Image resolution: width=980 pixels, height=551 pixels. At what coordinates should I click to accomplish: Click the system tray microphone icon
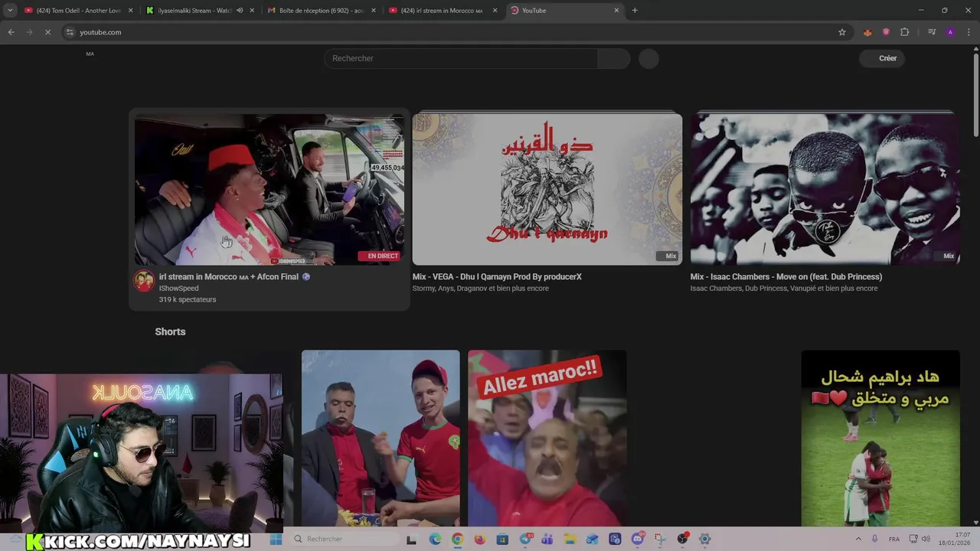point(874,539)
